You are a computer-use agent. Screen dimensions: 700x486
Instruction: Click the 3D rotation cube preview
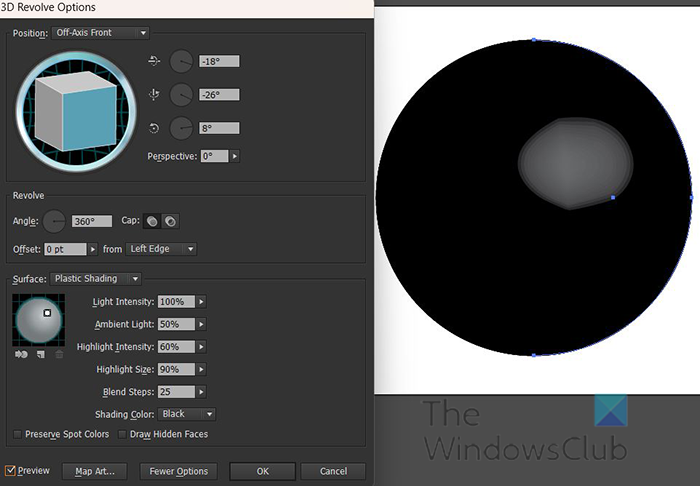pyautogui.click(x=76, y=111)
